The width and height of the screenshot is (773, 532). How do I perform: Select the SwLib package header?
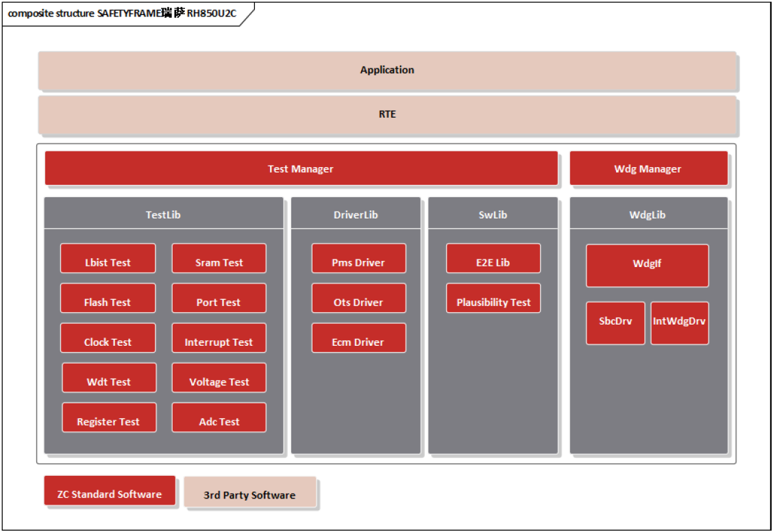coord(493,214)
